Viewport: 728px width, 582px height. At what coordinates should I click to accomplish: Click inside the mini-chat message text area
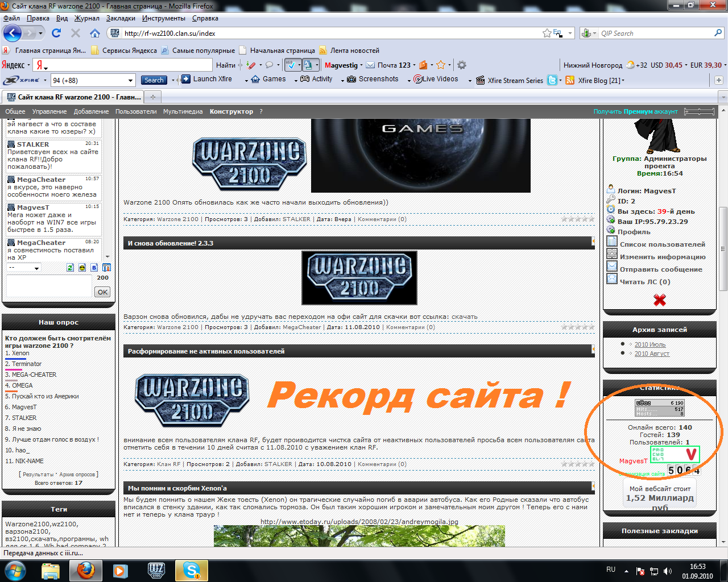coord(49,286)
